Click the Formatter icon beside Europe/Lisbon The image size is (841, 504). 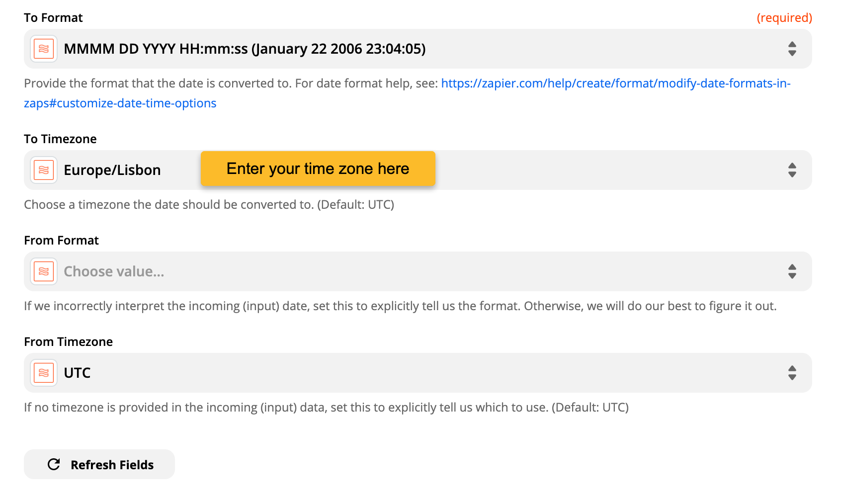click(x=44, y=170)
